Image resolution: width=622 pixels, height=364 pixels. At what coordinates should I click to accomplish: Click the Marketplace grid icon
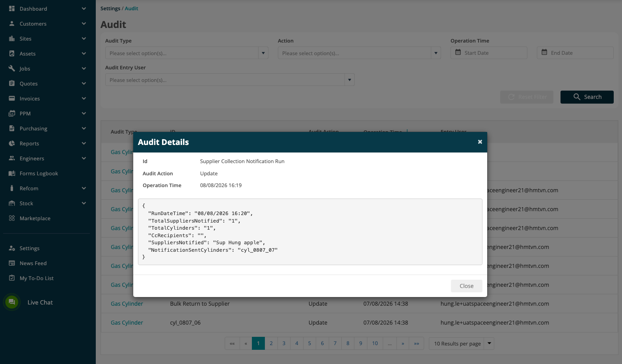coord(12,218)
